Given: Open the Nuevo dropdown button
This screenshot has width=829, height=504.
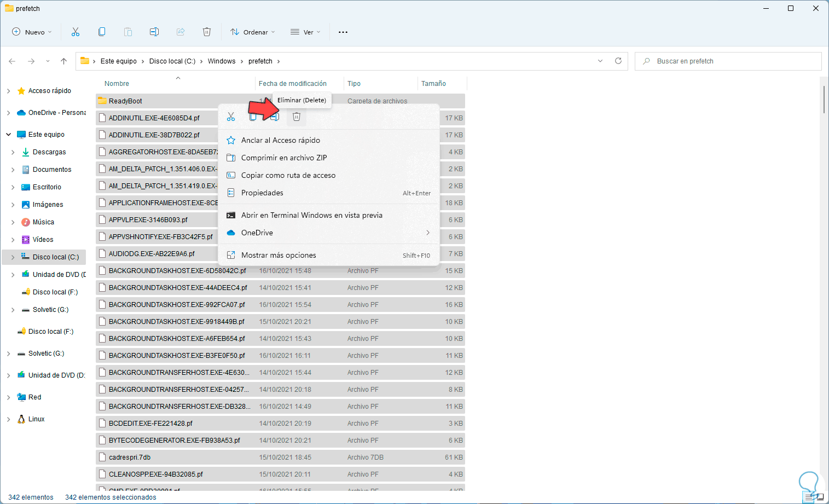Looking at the screenshot, I should [32, 32].
